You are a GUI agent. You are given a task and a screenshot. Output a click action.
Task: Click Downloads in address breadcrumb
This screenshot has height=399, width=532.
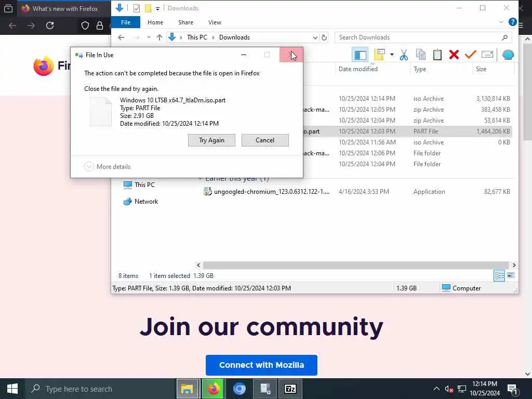(x=234, y=37)
